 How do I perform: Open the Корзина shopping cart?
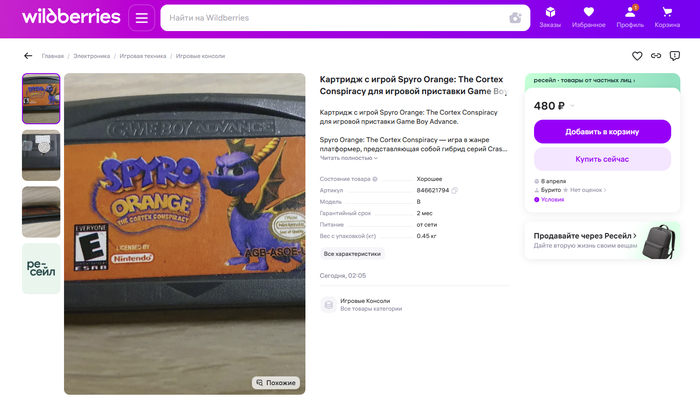pos(667,17)
